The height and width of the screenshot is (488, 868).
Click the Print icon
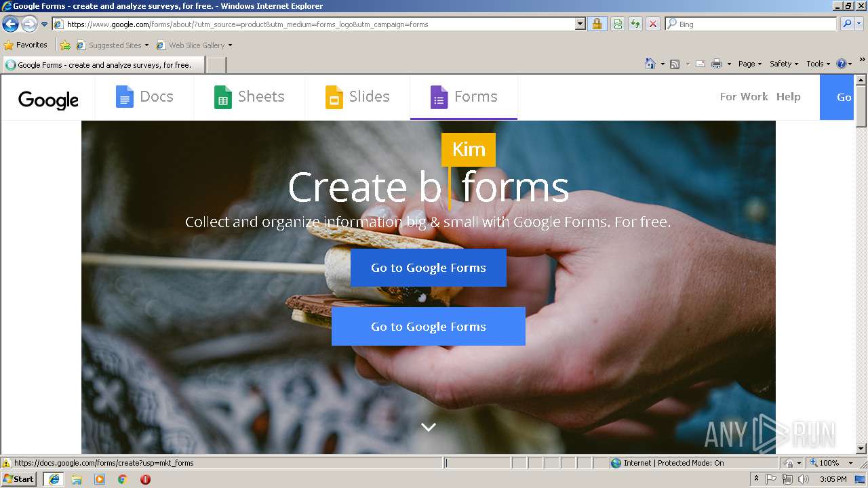coord(717,64)
